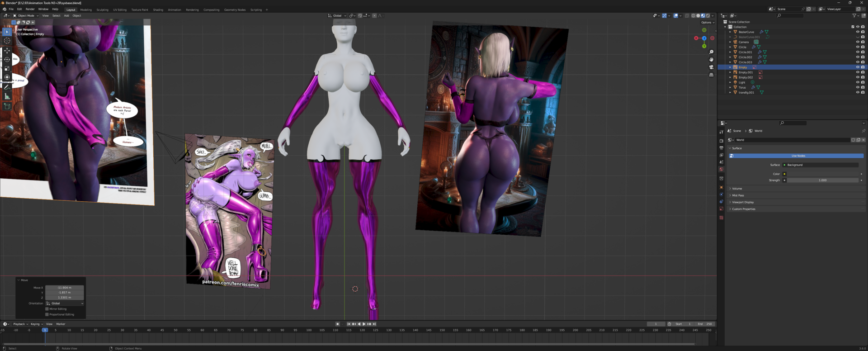Open the File menu
The width and height of the screenshot is (868, 351).
pyautogui.click(x=11, y=9)
